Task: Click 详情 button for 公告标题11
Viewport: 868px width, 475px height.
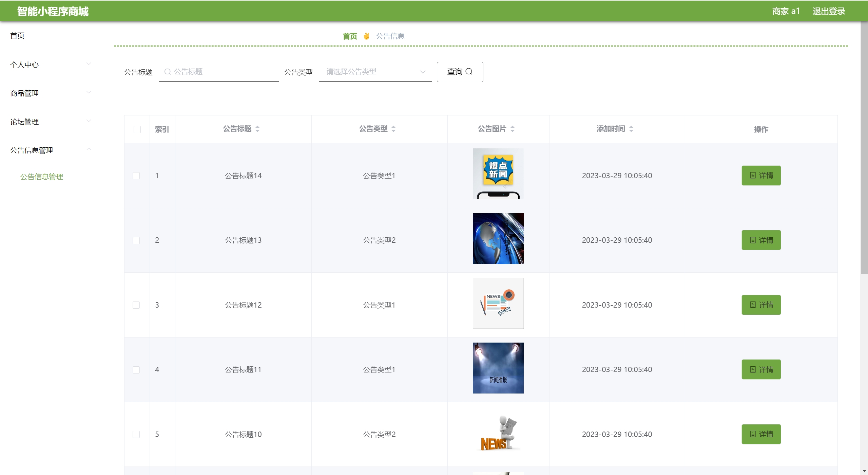Action: (761, 369)
